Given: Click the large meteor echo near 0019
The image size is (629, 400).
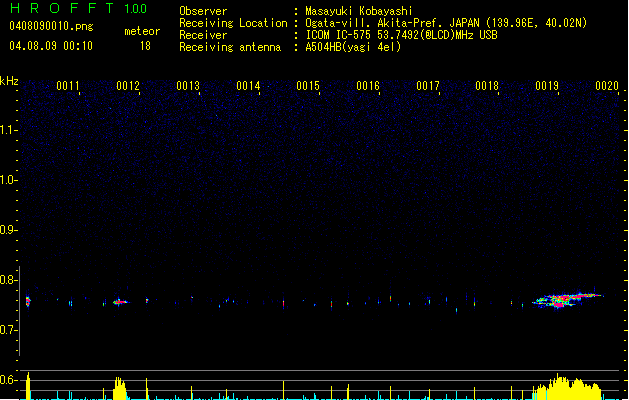Looking at the screenshot, I should point(568,300).
